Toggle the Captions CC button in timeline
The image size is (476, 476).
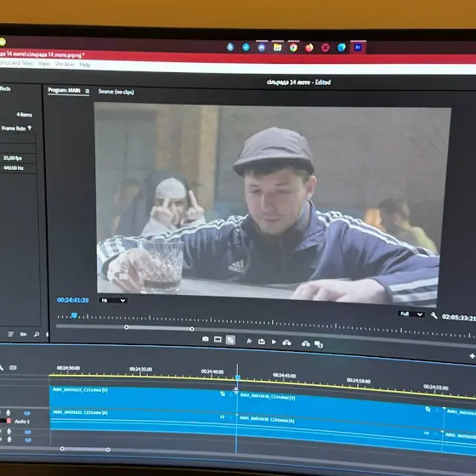[13, 367]
